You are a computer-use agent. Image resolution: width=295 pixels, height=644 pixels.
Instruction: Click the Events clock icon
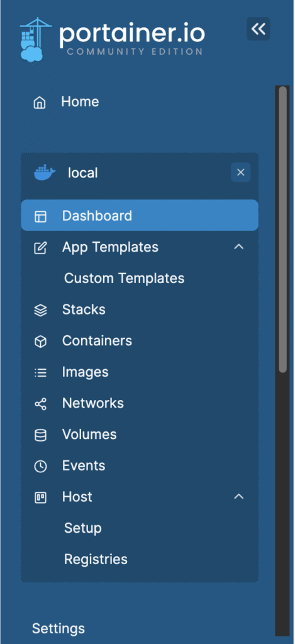point(40,467)
